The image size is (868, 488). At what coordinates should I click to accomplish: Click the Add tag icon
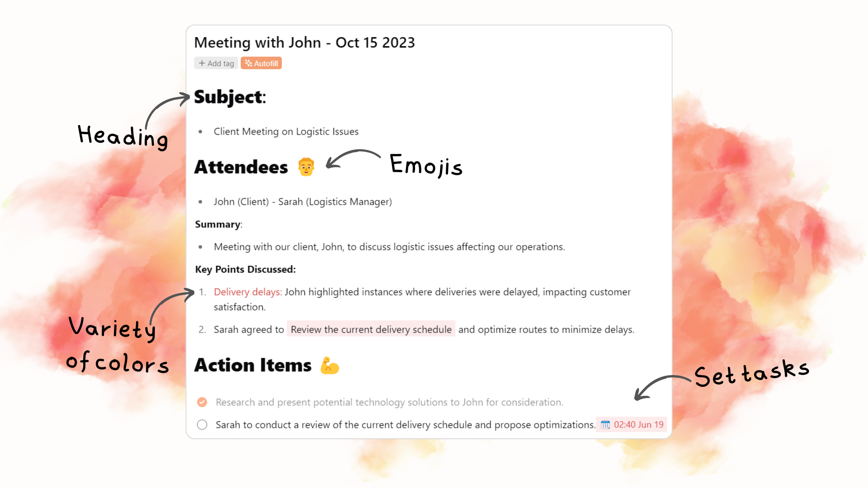(x=202, y=63)
